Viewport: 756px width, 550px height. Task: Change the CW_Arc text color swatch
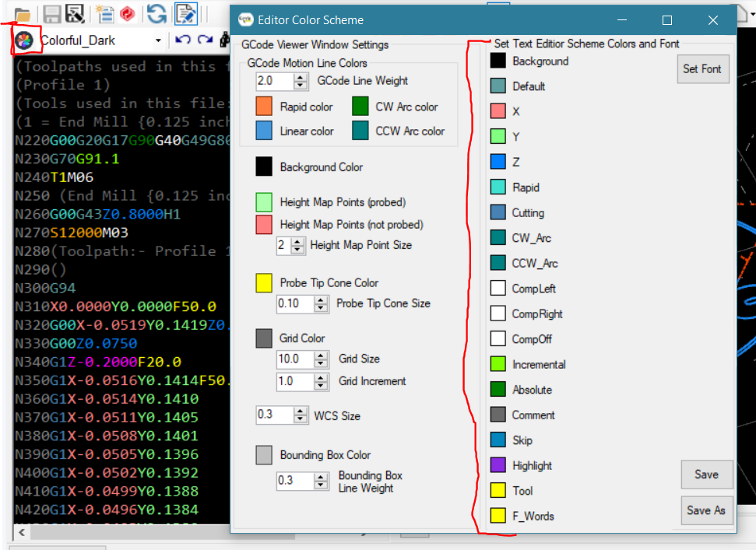tap(498, 237)
